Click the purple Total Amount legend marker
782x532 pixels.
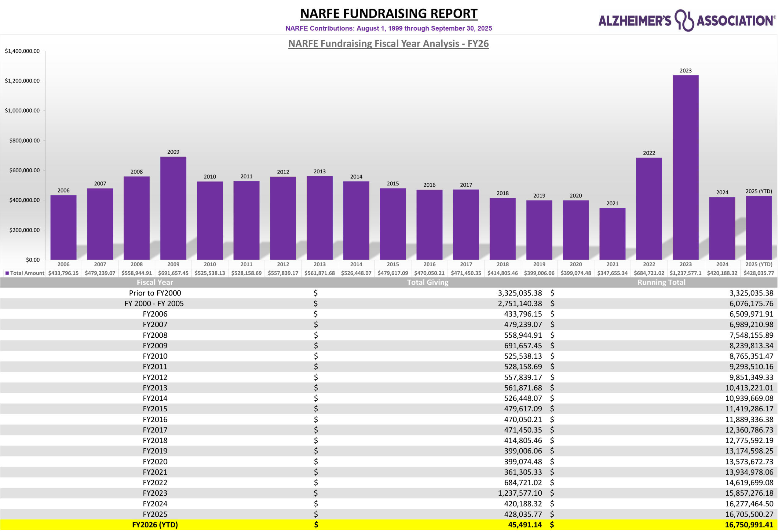pos(7,273)
